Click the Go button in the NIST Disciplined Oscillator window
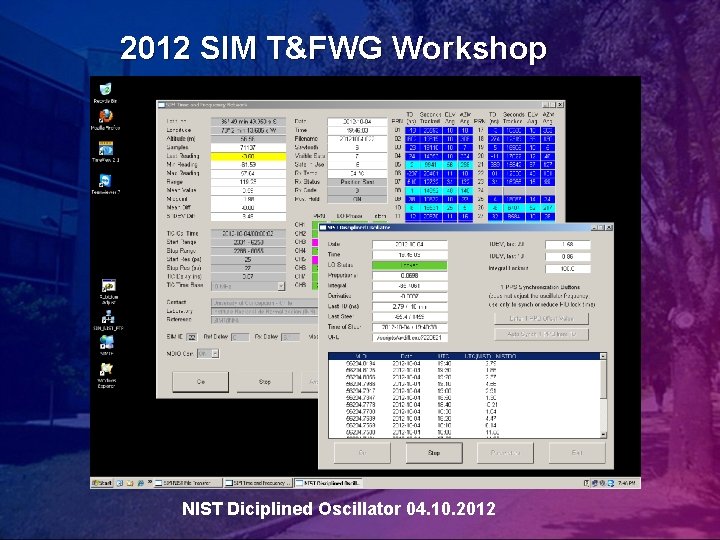The width and height of the screenshot is (720, 540). pos(362,453)
